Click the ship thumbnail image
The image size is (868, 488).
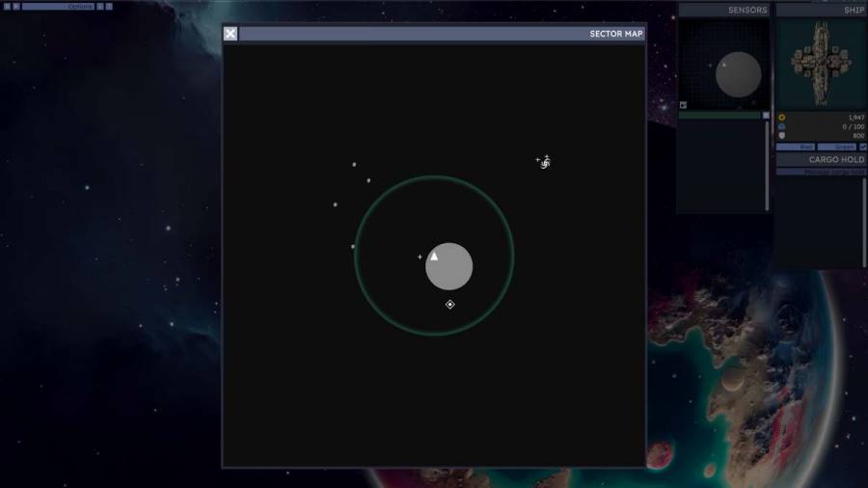coord(822,64)
